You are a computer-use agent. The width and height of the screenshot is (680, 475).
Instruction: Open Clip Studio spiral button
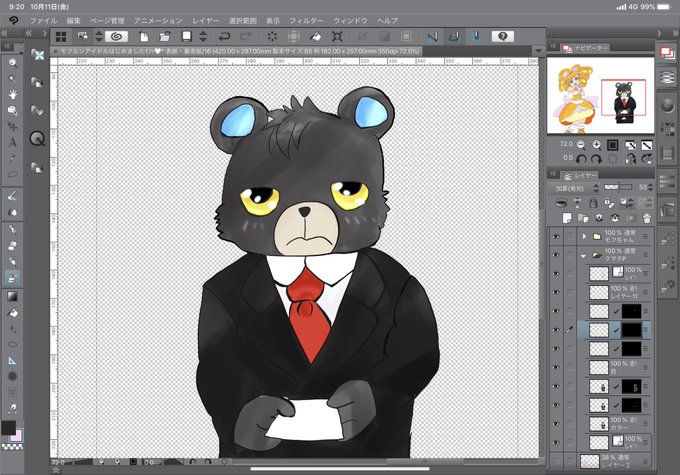pos(116,36)
